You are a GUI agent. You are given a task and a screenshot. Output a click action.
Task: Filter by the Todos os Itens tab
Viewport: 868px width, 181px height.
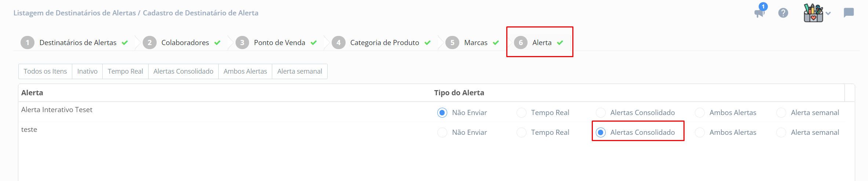click(45, 71)
